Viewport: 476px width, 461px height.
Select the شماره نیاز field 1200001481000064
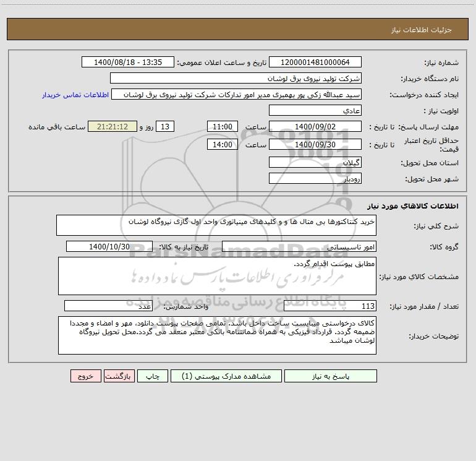pos(315,62)
